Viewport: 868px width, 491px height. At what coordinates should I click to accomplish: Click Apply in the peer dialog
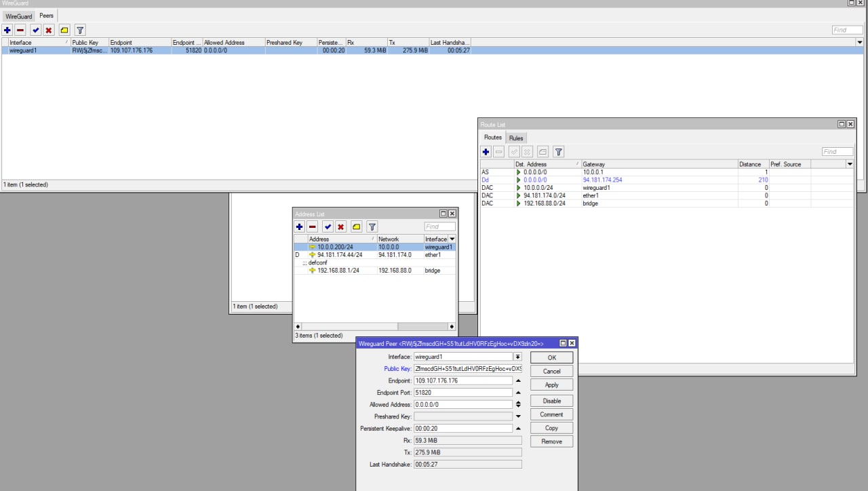[x=551, y=385]
